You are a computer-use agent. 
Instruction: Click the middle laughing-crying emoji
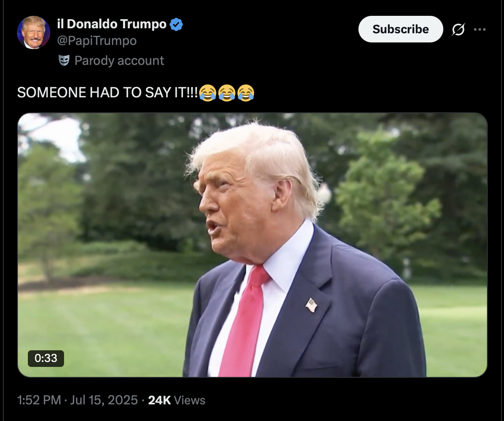coord(227,92)
